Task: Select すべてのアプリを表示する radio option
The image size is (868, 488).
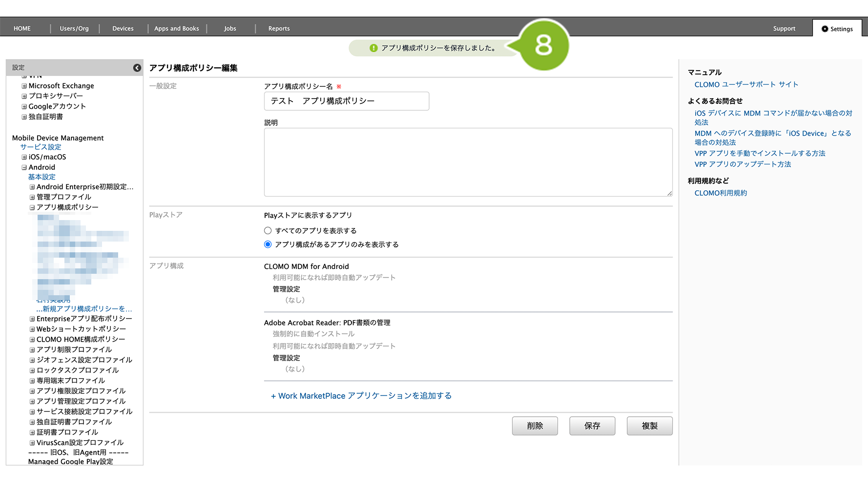Action: point(268,231)
